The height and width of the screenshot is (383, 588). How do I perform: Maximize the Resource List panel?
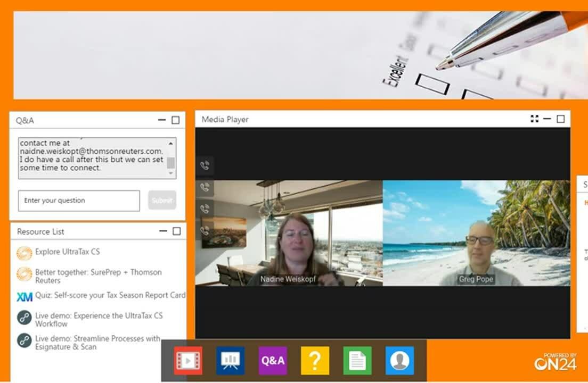pyautogui.click(x=177, y=231)
